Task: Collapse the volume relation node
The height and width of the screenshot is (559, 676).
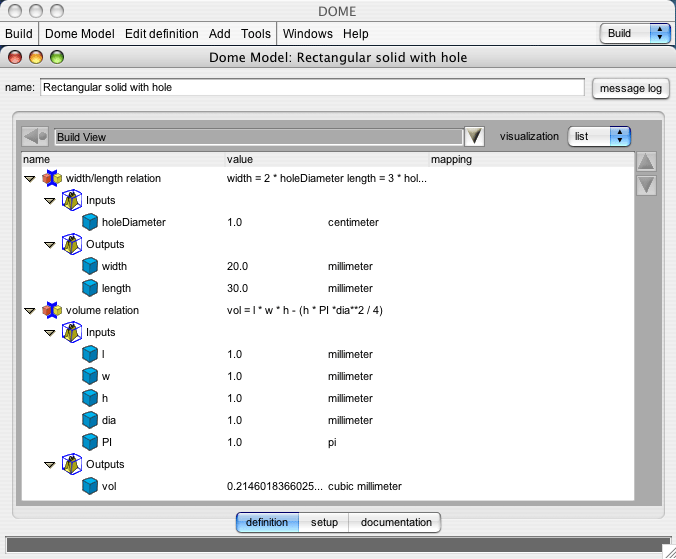Action: click(x=29, y=311)
